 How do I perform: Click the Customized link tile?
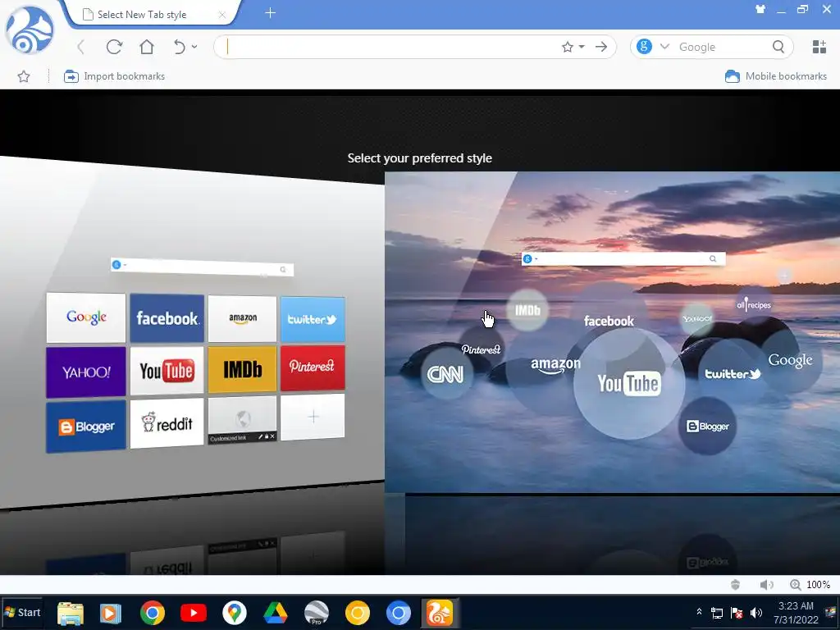pyautogui.click(x=242, y=421)
